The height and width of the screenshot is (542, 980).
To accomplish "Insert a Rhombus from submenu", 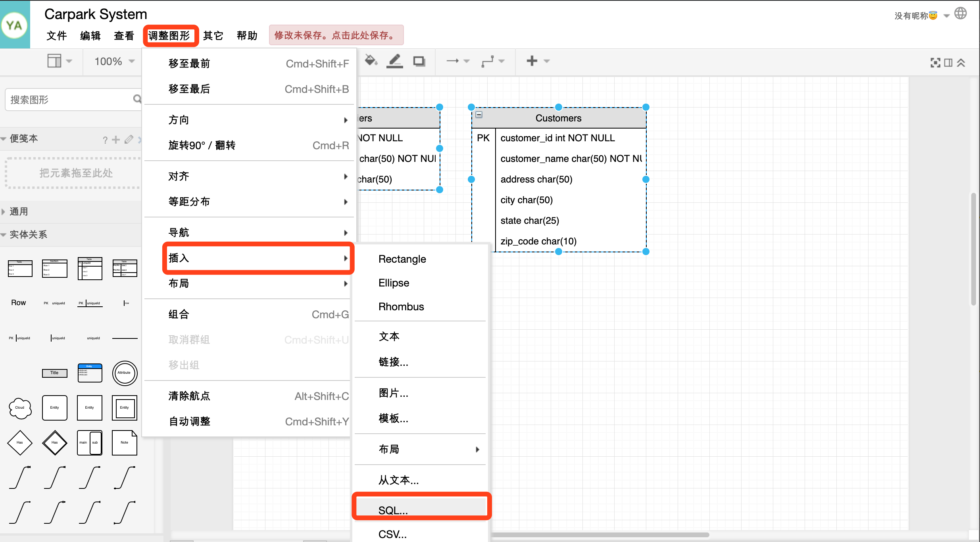I will (421, 307).
